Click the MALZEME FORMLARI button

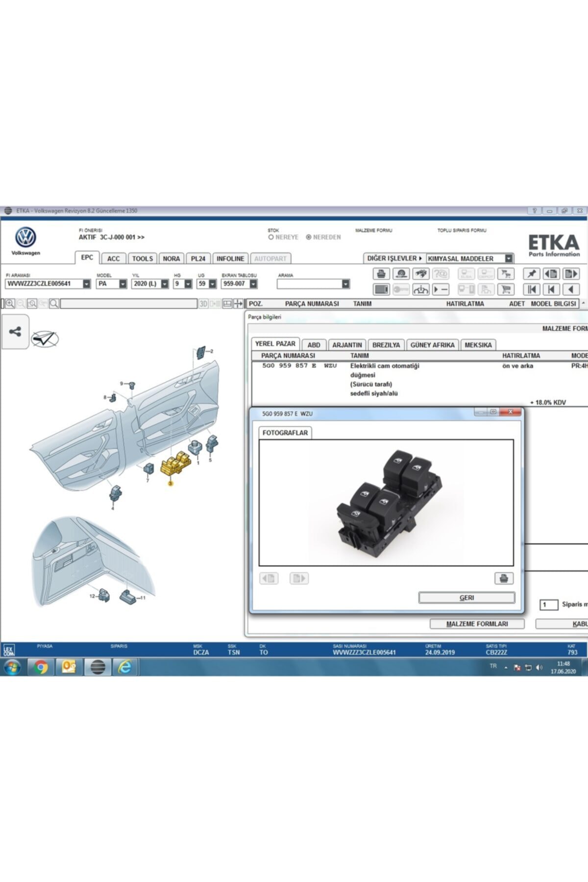pyautogui.click(x=477, y=624)
